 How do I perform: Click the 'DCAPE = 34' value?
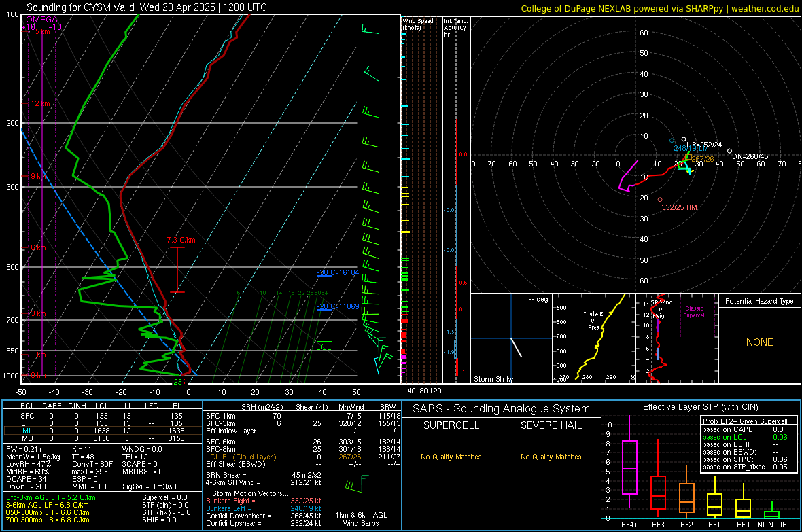point(26,479)
